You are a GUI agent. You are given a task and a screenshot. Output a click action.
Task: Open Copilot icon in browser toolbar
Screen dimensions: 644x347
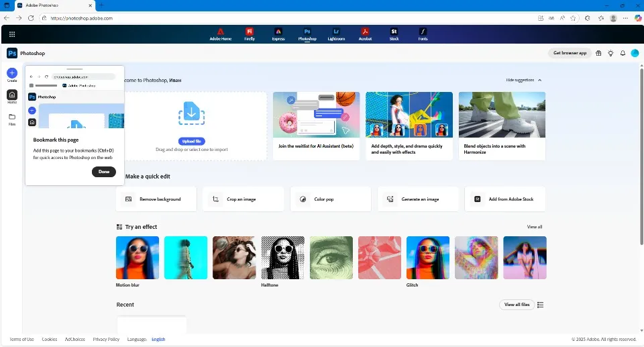(638, 18)
